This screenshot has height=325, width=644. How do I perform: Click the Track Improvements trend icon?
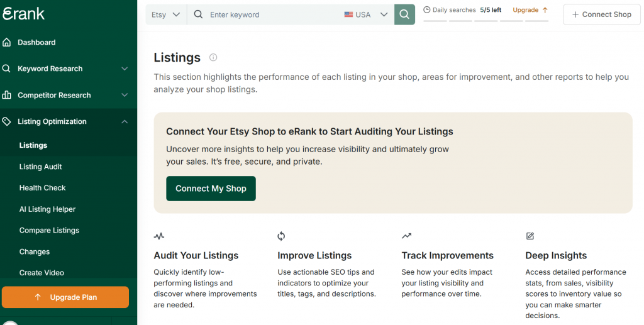pos(407,236)
